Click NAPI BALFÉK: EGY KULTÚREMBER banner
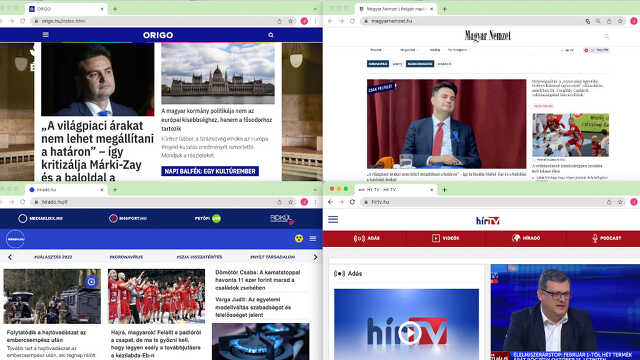 click(210, 171)
